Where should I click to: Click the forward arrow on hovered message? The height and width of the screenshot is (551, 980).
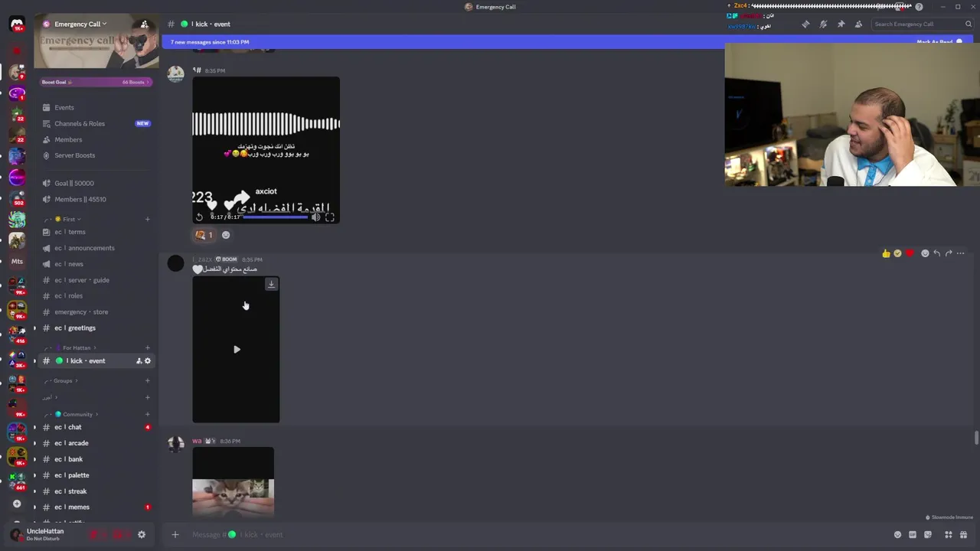(x=949, y=253)
